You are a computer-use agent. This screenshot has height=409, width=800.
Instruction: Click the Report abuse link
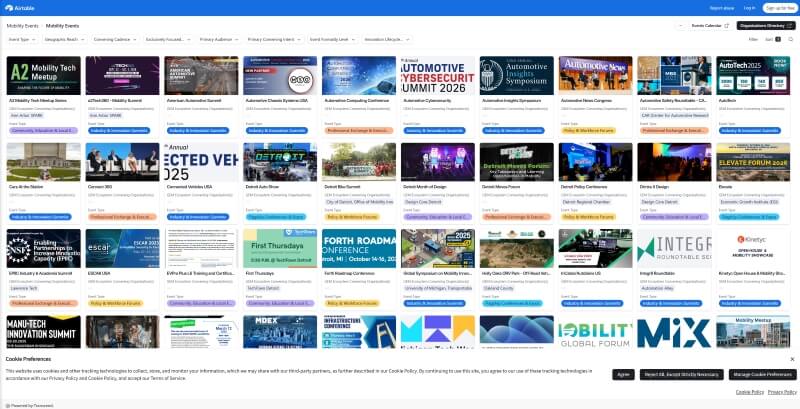(721, 8)
